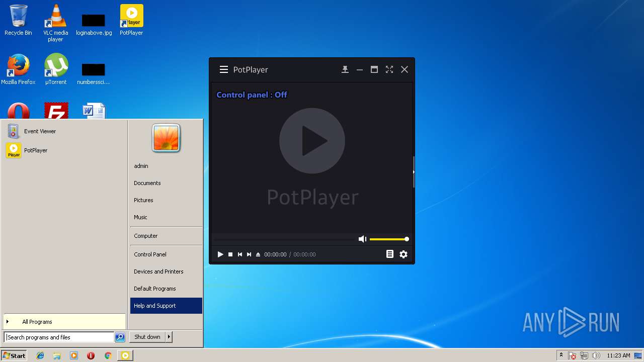
Task: Set the yellow volume slider level
Action: (389, 239)
